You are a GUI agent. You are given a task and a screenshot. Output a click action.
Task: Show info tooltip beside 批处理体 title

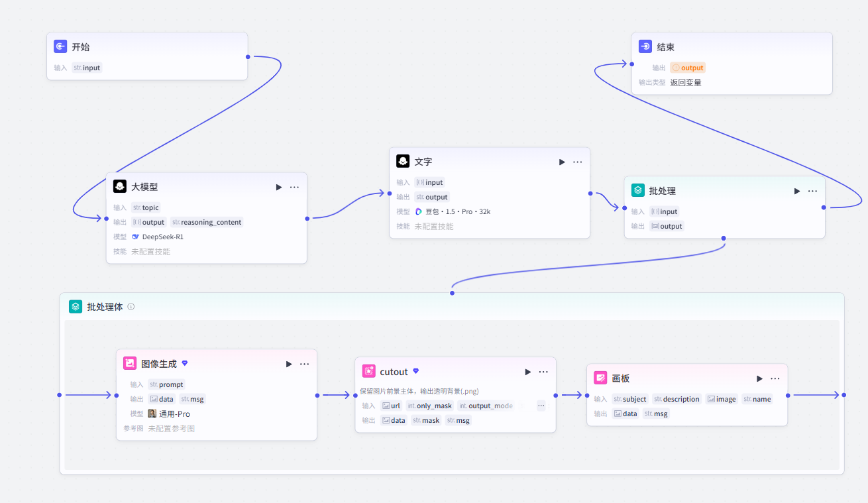click(x=131, y=307)
